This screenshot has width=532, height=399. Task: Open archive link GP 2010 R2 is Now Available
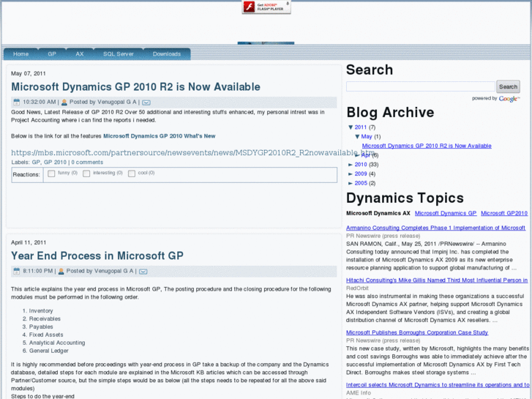pyautogui.click(x=427, y=146)
